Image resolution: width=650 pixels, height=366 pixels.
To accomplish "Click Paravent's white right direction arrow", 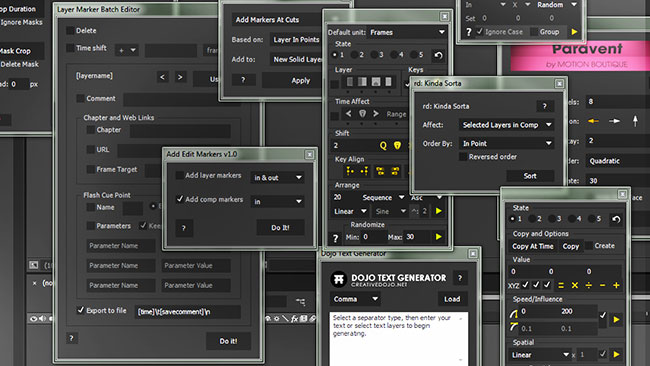I will (x=614, y=121).
